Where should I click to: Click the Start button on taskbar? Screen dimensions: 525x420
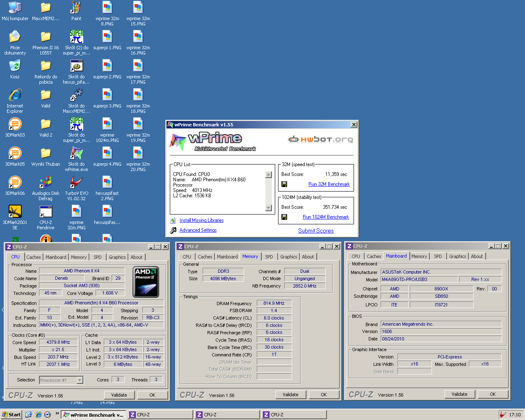[11, 415]
